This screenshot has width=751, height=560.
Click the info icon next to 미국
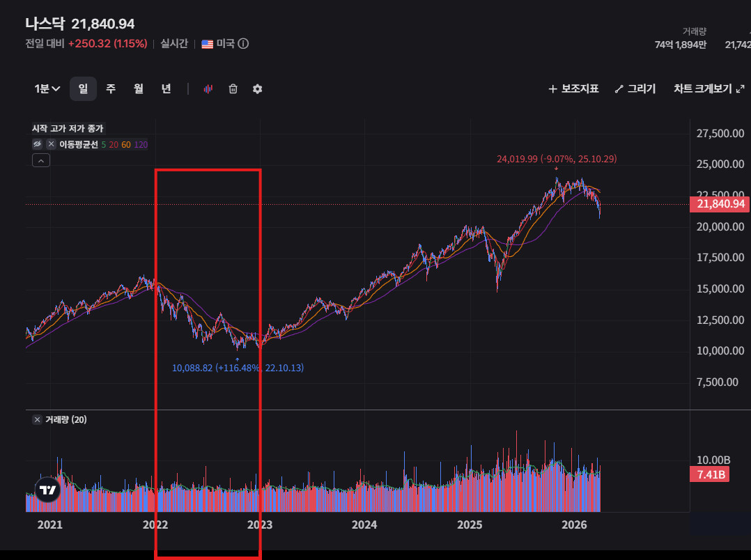(243, 44)
